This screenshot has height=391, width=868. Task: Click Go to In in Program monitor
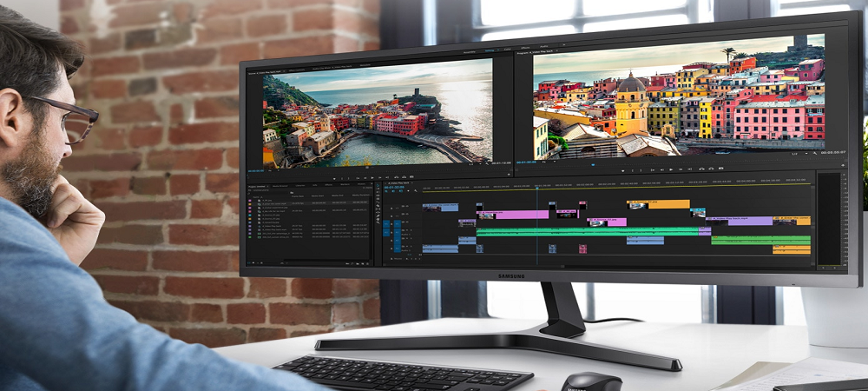tap(653, 169)
